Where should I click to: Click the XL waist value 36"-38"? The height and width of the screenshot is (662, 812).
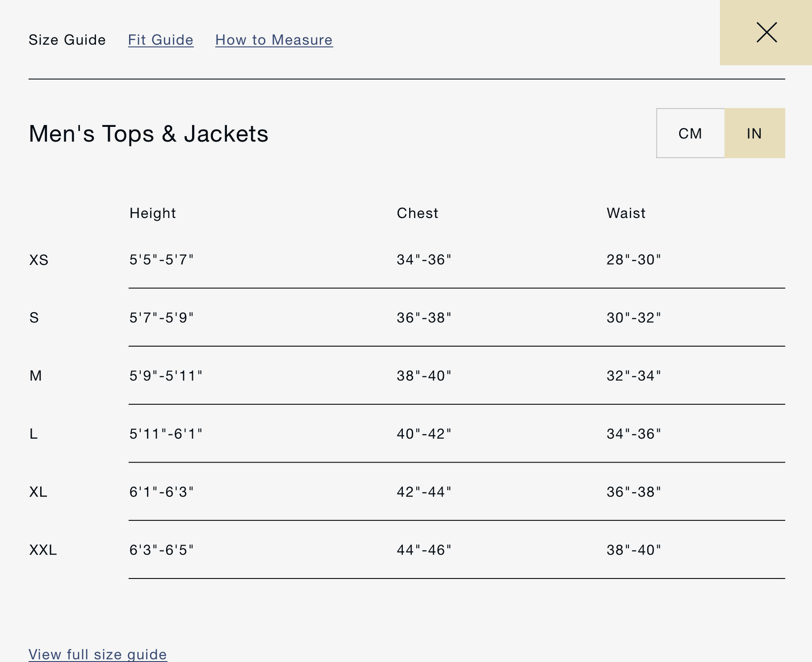[x=633, y=491]
